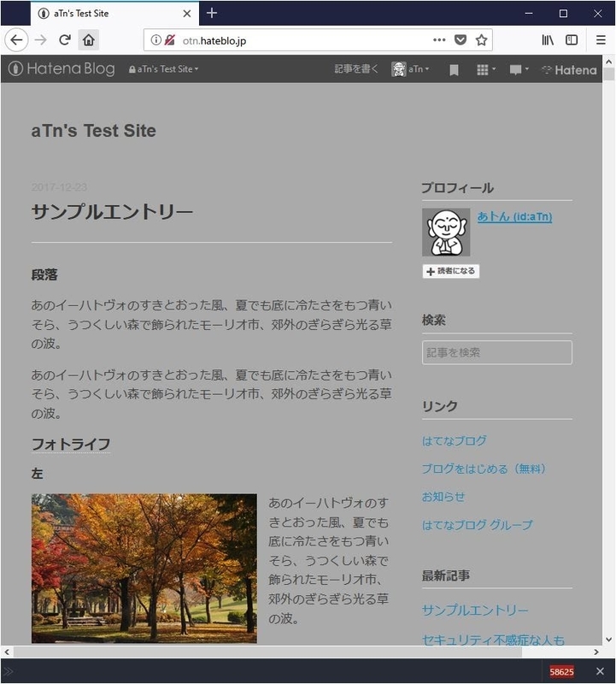The image size is (616, 684).
Task: Save page to Pocket
Action: (461, 40)
